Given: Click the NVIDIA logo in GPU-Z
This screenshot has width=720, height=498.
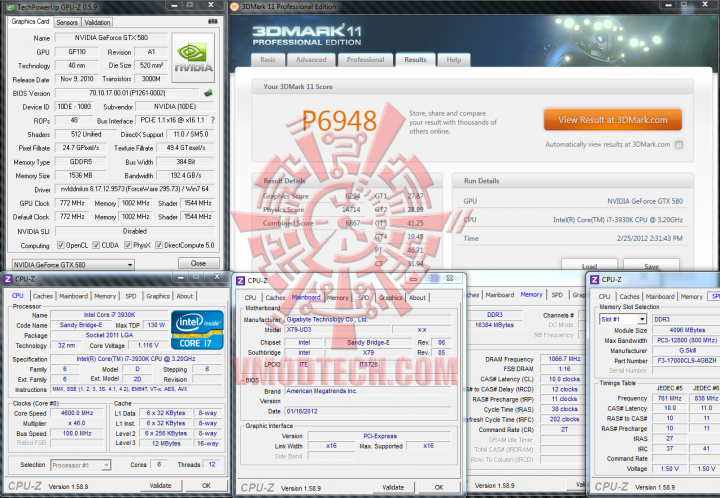Looking at the screenshot, I should click(x=193, y=58).
